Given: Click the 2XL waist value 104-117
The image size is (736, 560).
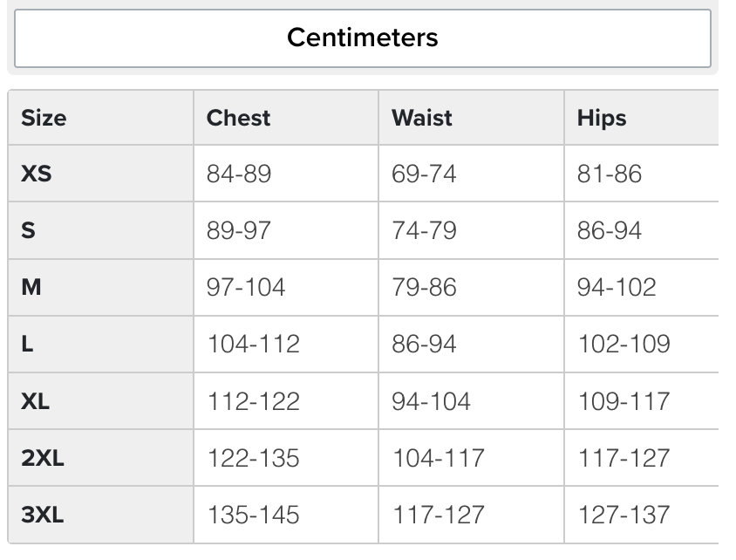Looking at the screenshot, I should click(438, 458).
